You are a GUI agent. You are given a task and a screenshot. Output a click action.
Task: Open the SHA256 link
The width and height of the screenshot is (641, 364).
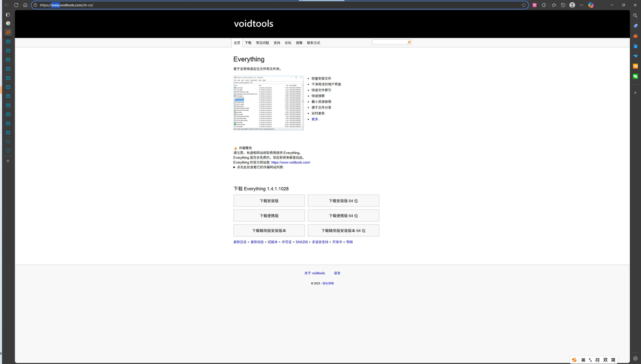click(302, 242)
